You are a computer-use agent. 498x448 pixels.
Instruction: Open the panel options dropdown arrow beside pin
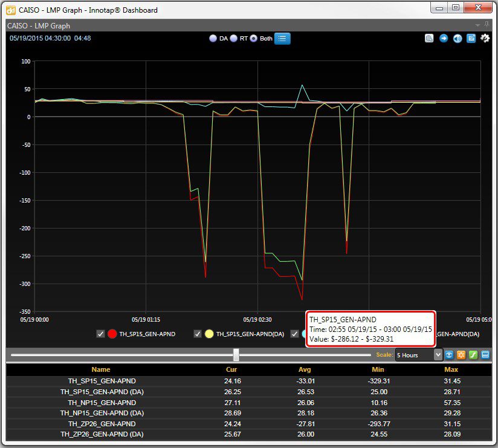(477, 25)
